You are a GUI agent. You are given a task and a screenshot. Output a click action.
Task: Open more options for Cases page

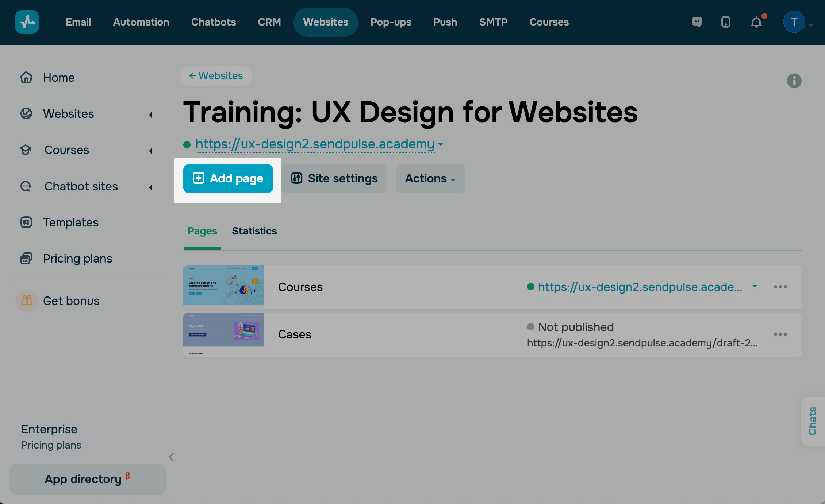(x=780, y=334)
